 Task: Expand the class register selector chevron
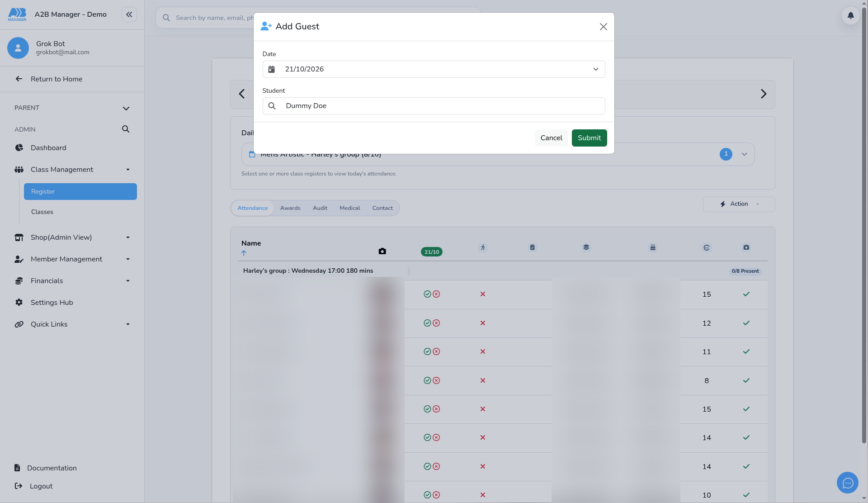tap(744, 154)
